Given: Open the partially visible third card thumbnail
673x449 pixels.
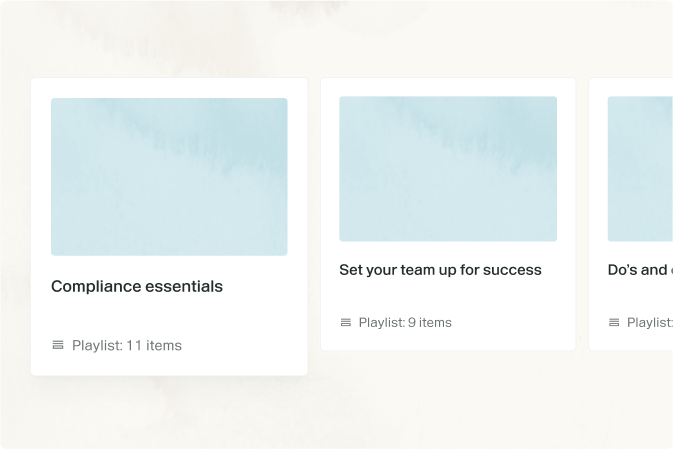Looking at the screenshot, I should coord(640,168).
